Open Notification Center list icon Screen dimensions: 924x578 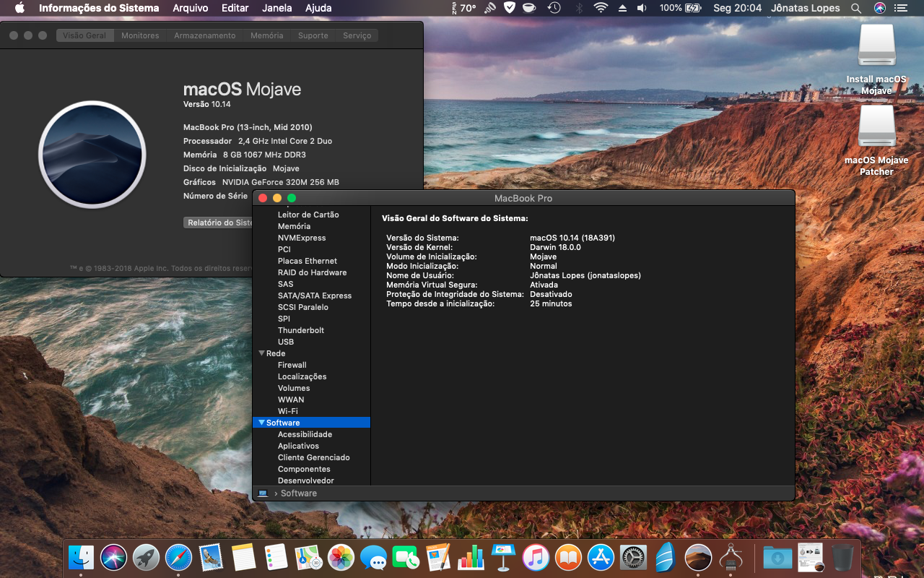point(899,8)
